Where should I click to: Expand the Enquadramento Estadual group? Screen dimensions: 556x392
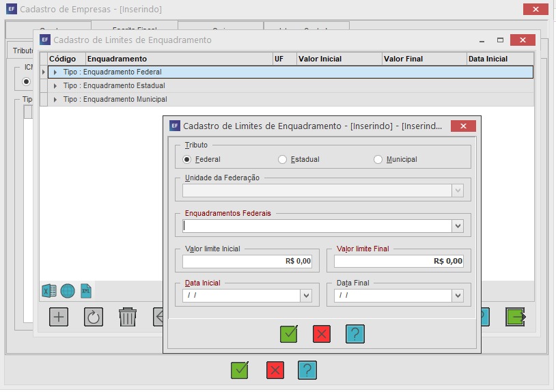55,86
